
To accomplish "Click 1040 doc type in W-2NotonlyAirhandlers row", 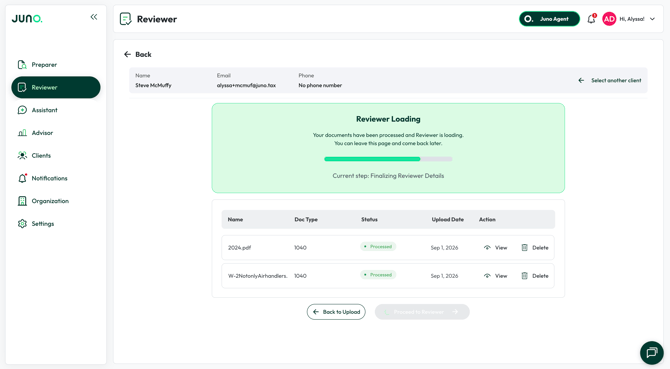I will [x=300, y=276].
